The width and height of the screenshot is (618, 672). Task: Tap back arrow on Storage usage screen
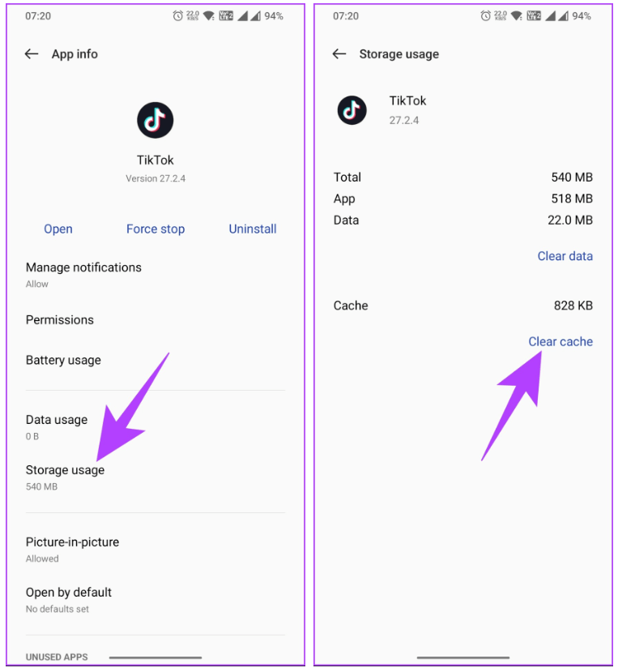tap(339, 54)
